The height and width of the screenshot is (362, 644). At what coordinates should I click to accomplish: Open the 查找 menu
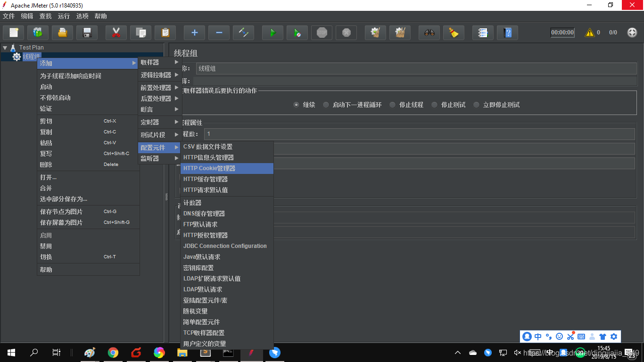[45, 16]
